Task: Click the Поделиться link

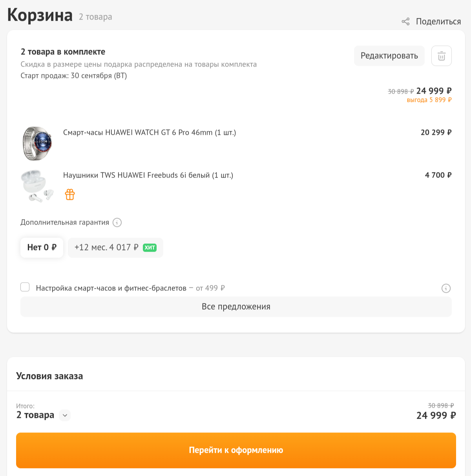Action: [438, 22]
